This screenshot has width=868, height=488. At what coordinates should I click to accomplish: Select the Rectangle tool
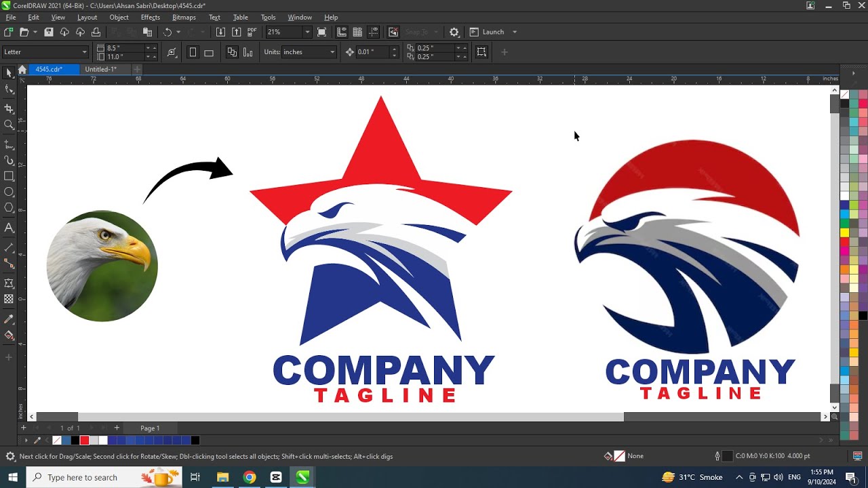coord(9,176)
